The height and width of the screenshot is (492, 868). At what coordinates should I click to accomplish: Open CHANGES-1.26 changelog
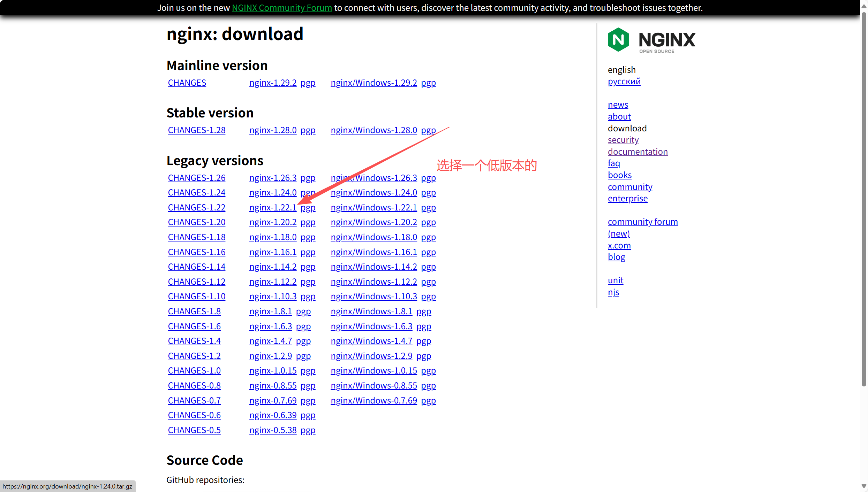[x=197, y=178]
